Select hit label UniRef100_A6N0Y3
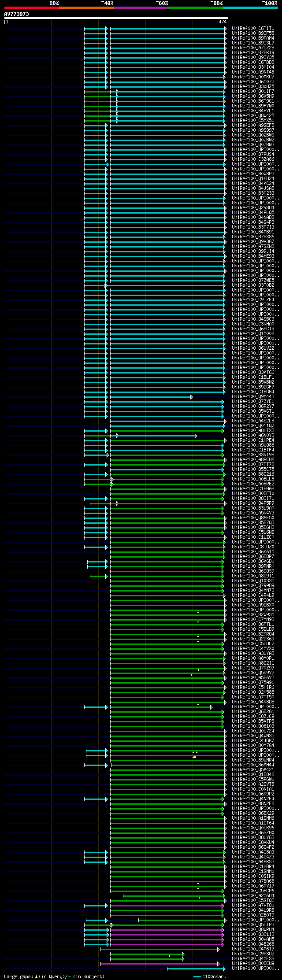282x980 pixels. [x=253, y=436]
